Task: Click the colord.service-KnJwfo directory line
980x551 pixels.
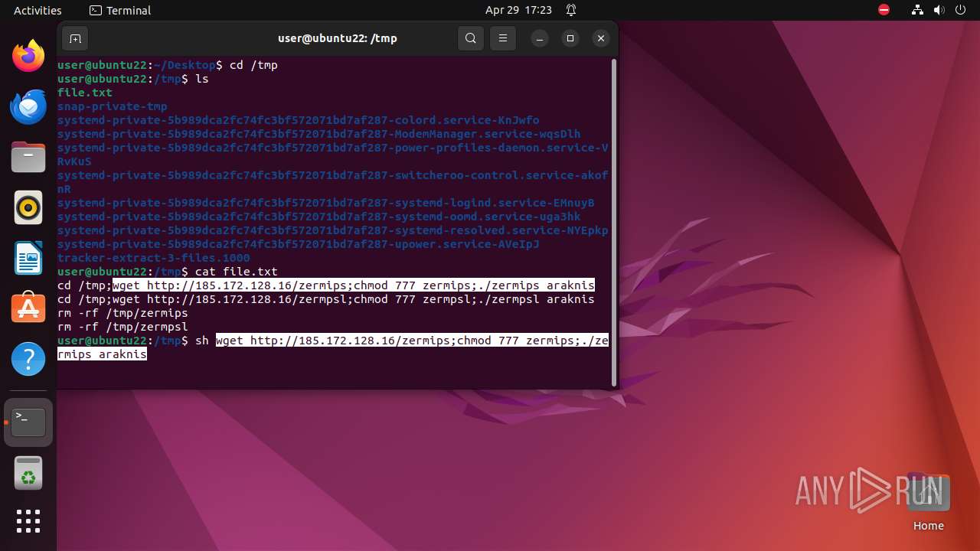Action: [x=299, y=120]
